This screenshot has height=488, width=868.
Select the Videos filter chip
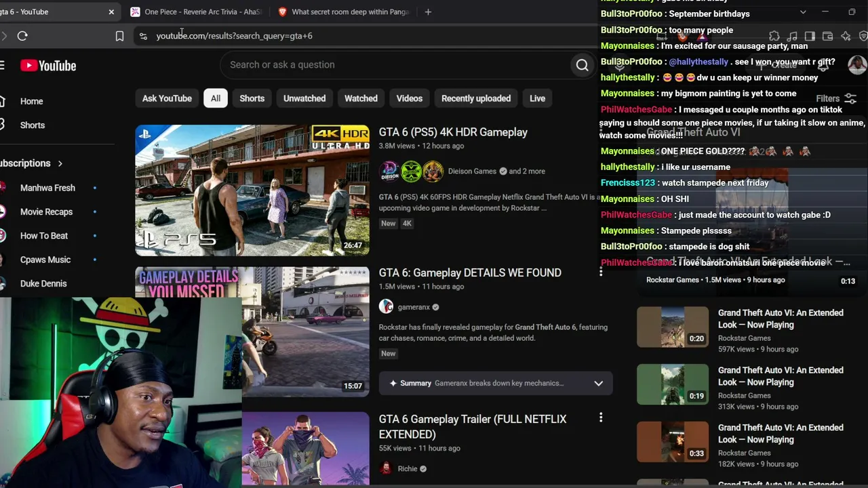(410, 98)
